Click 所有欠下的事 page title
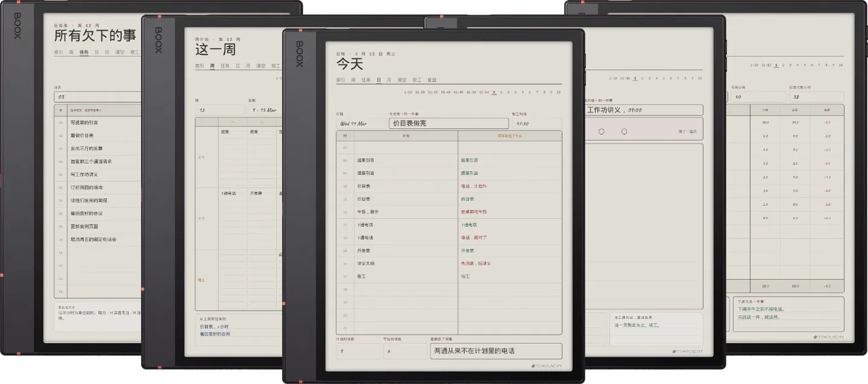The image size is (868, 384). pos(95,35)
